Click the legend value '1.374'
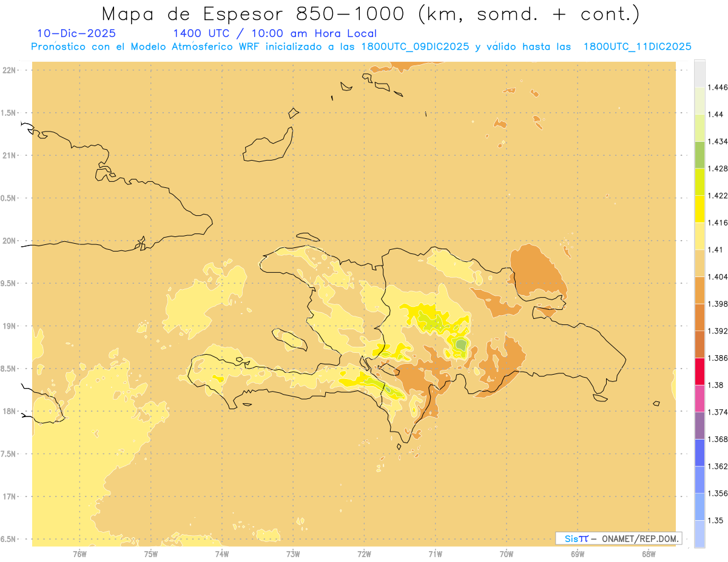This screenshot has width=728, height=562. click(718, 412)
